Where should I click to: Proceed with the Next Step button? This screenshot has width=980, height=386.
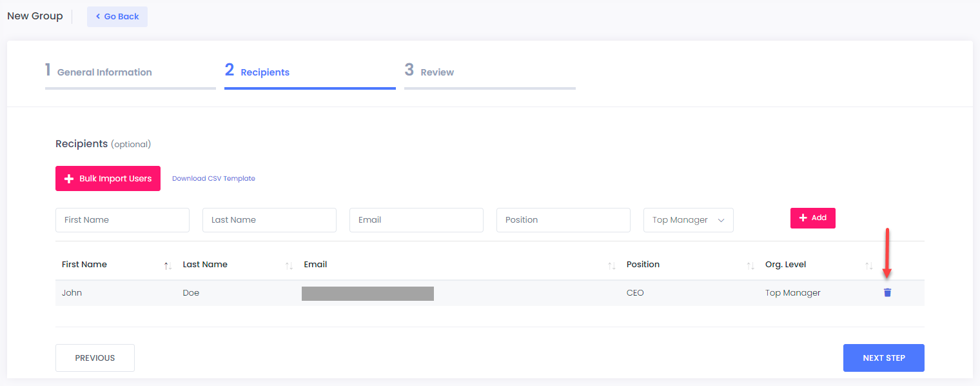(x=883, y=358)
